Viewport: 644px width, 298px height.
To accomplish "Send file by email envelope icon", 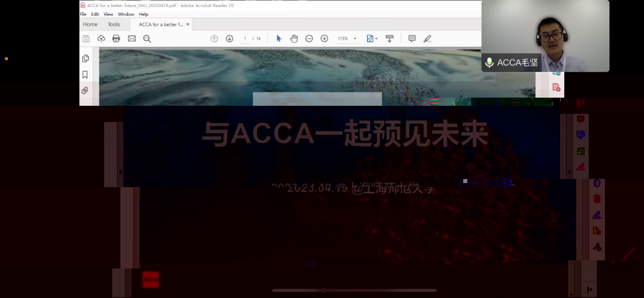I will [x=132, y=39].
